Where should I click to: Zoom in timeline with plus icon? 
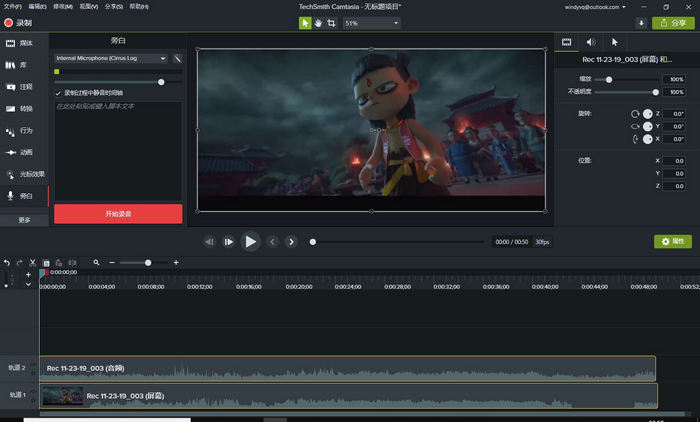[x=176, y=263]
